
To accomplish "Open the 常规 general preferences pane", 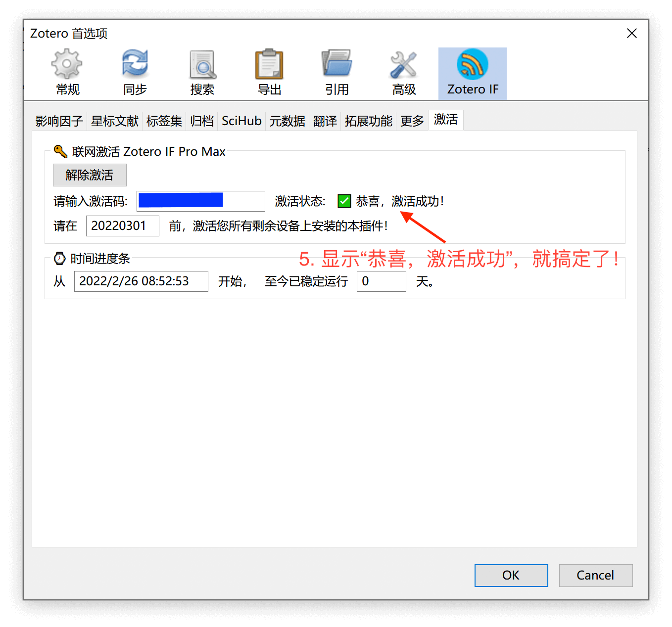I will [67, 73].
